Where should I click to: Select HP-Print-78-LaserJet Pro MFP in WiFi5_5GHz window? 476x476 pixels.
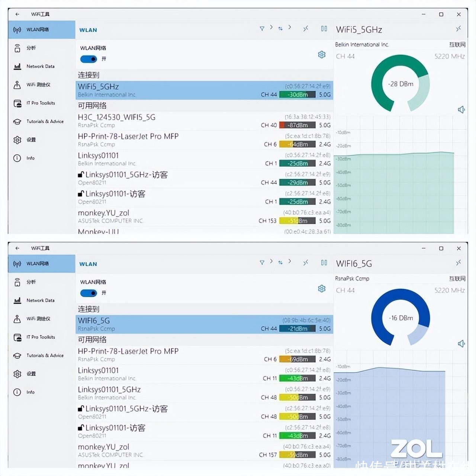204,140
